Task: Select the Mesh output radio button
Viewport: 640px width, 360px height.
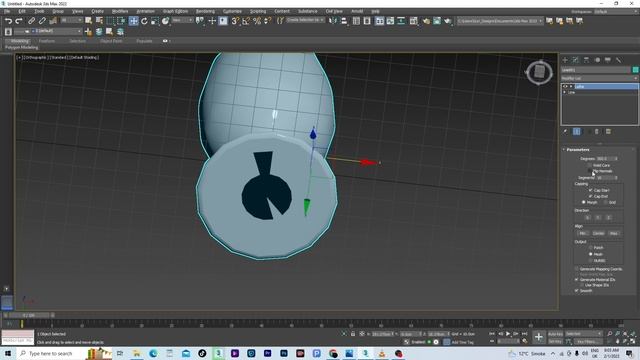Action: point(591,254)
